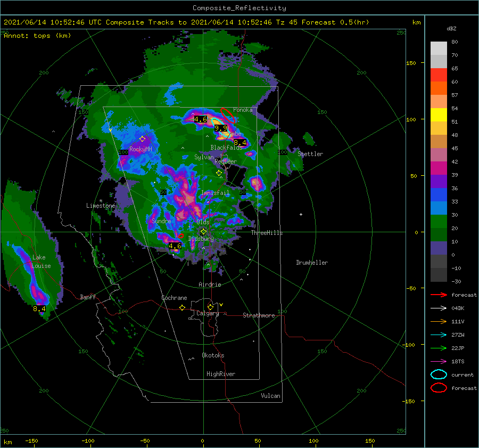The width and height of the screenshot is (479, 448).
Task: Click the 4.6 storm top label near Ponoka
Action: (x=201, y=119)
